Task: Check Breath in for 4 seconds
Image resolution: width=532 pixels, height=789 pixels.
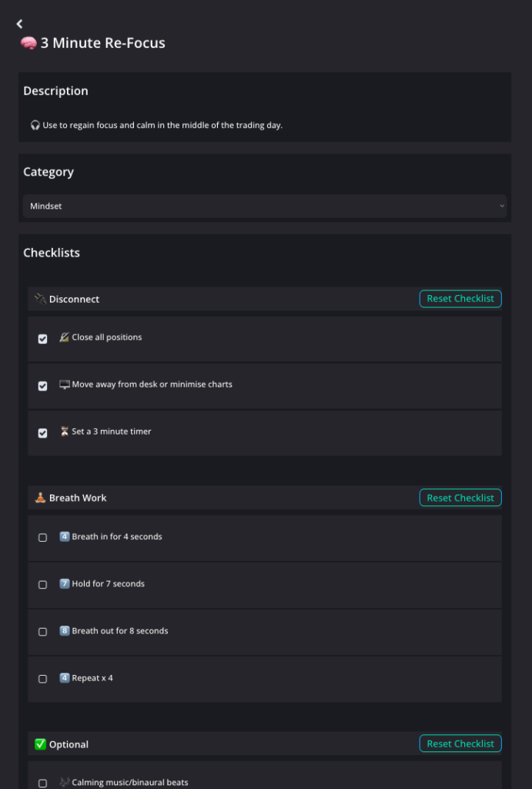Action: tap(43, 538)
